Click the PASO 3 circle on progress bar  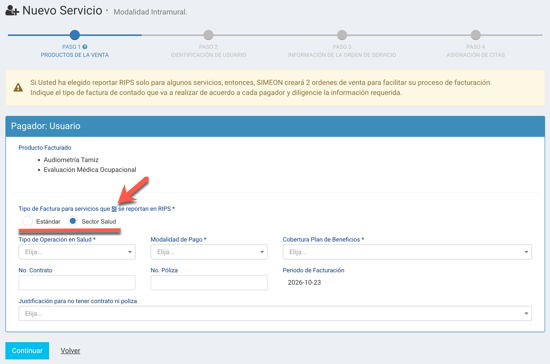[x=342, y=35]
